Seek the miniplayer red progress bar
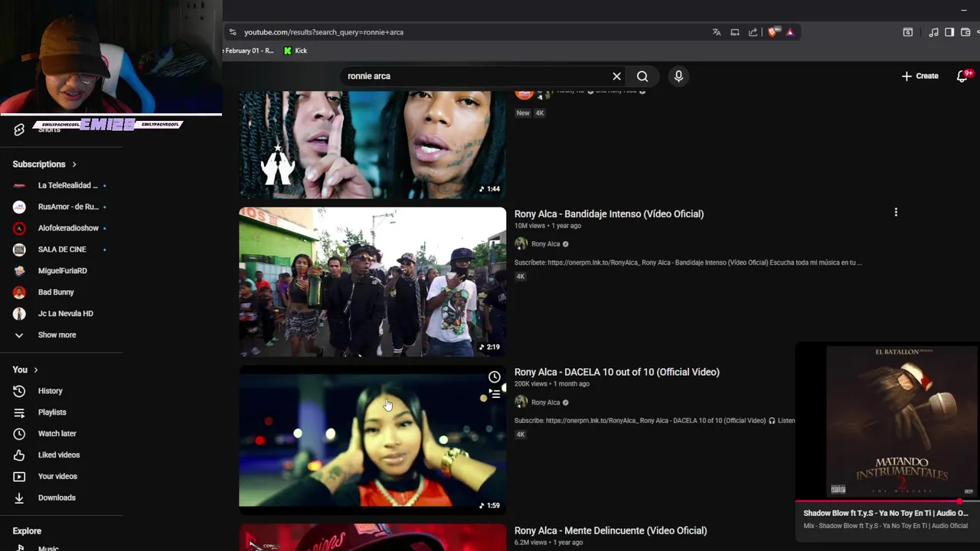The image size is (980, 551). point(887,502)
